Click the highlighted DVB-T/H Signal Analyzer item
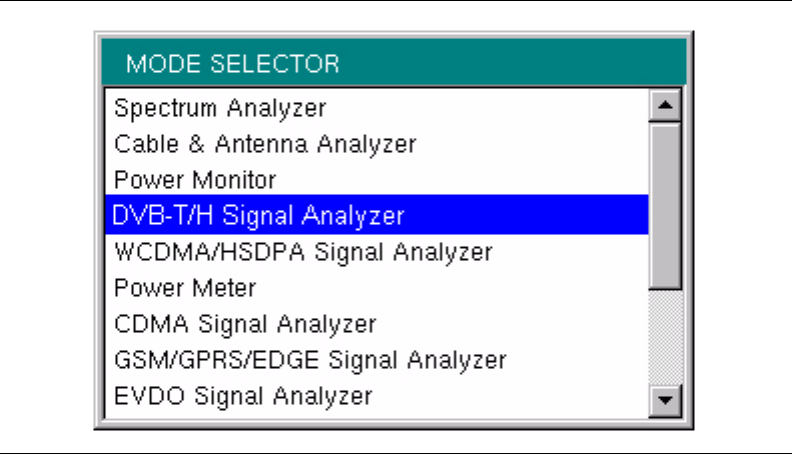Image resolution: width=792 pixels, height=454 pixels. click(258, 215)
